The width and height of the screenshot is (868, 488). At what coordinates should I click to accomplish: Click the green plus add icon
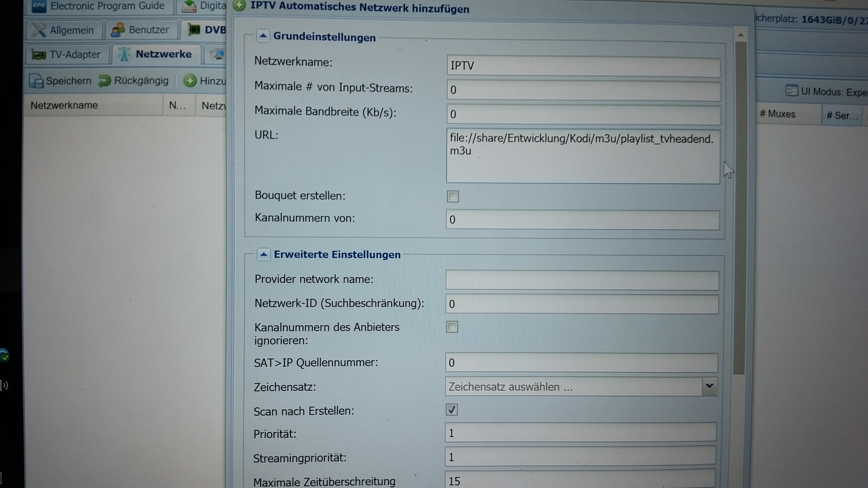[x=190, y=81]
